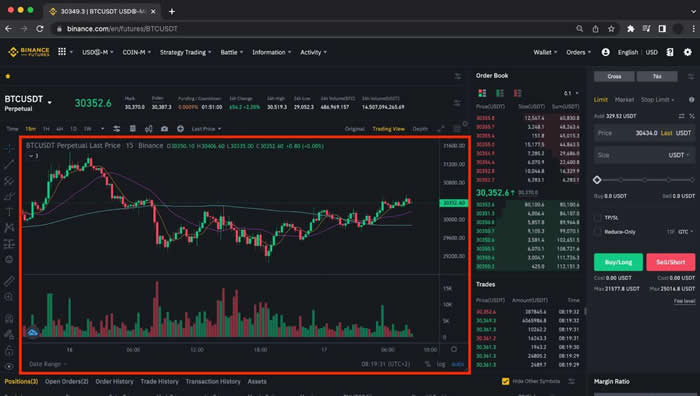The height and width of the screenshot is (396, 700).
Task: Change candlestick chart style icon
Action: 149,129
